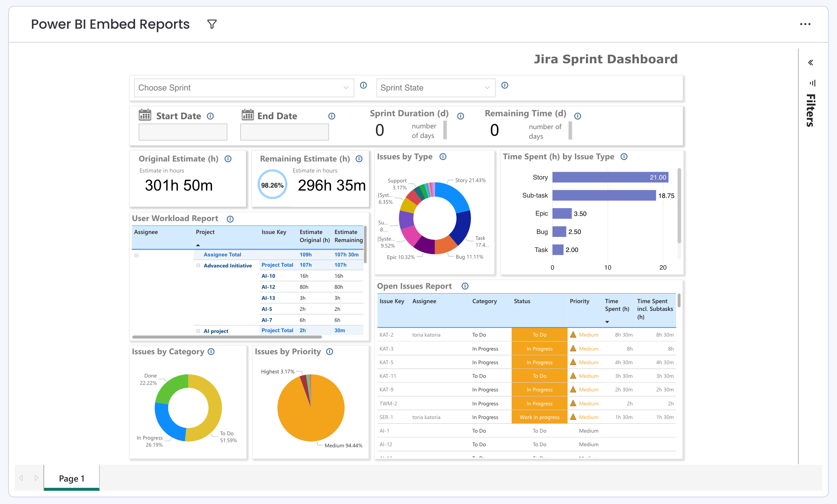837x504 pixels.
Task: Click the filter funnel icon beside title
Action: (x=212, y=24)
